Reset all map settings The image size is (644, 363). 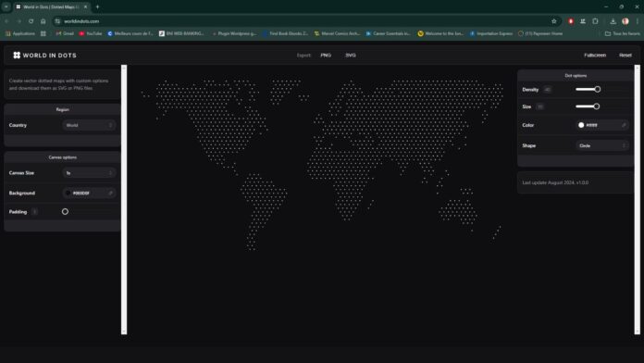click(625, 55)
